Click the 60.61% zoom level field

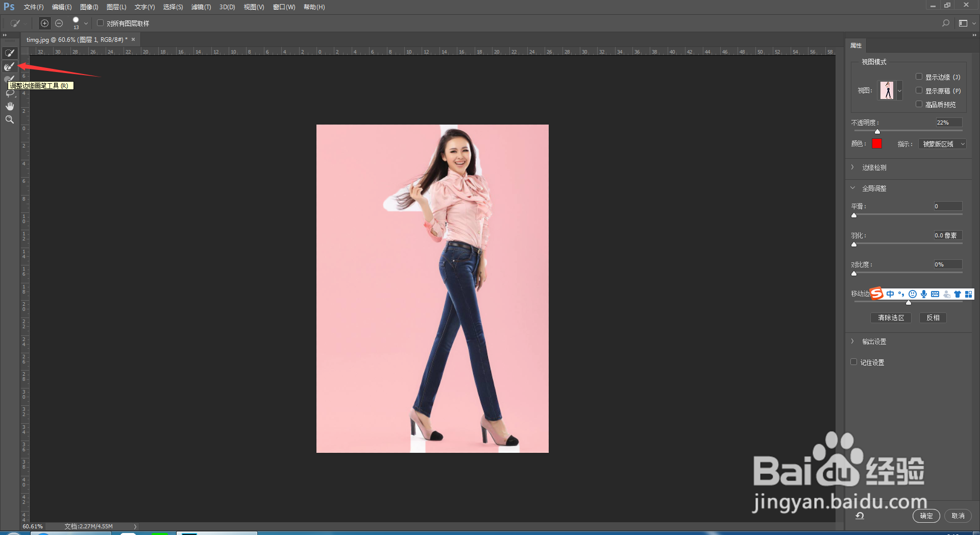33,526
